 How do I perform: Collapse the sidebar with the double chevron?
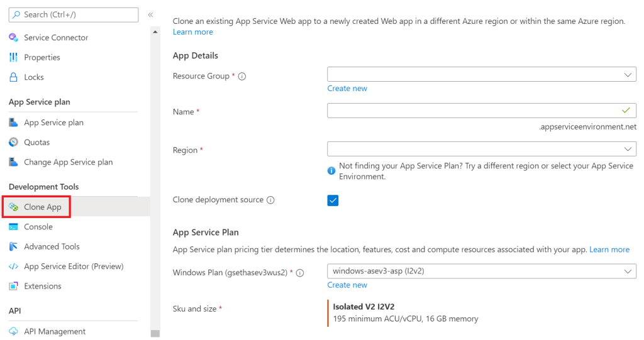pos(150,14)
